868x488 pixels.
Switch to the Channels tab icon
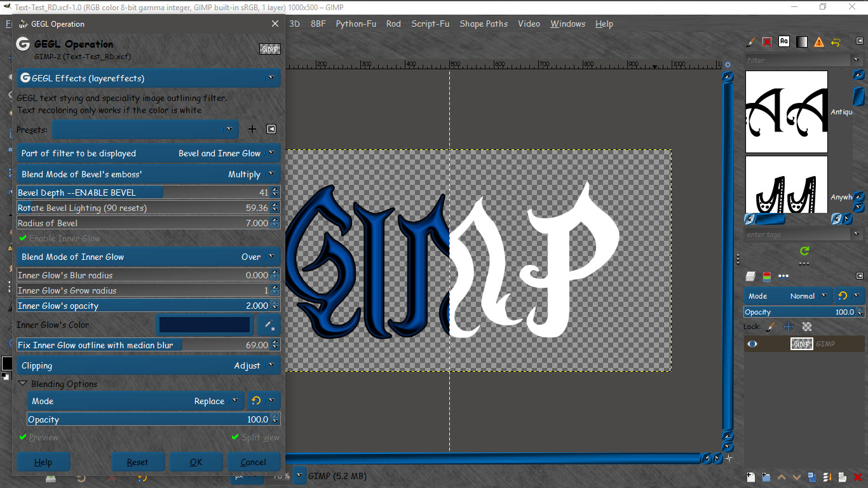point(767,276)
